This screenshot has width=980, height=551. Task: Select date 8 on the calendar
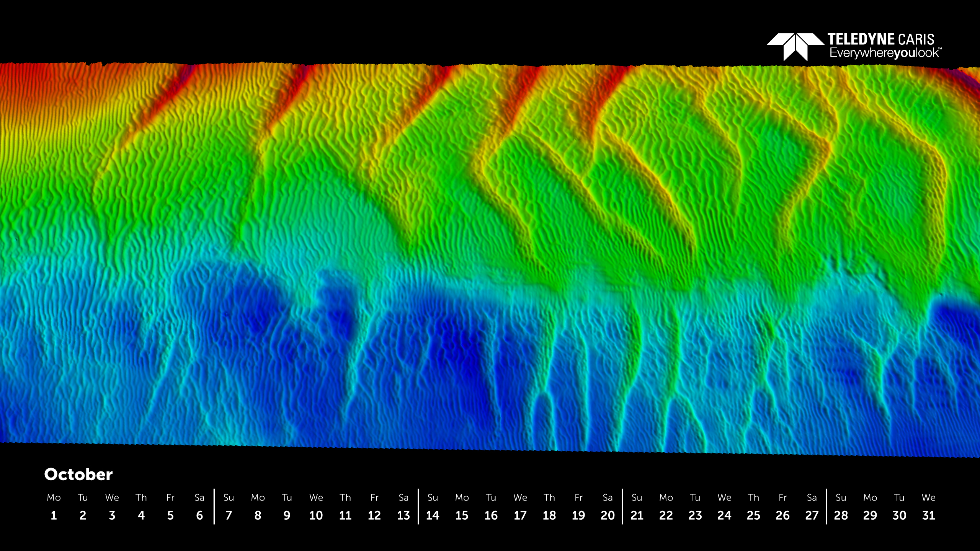tap(258, 515)
